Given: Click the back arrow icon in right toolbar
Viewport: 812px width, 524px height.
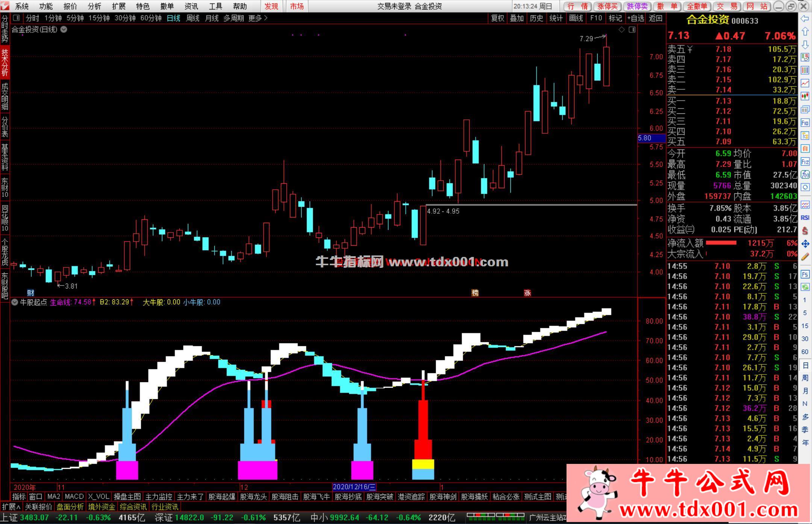Looking at the screenshot, I should 805,19.
